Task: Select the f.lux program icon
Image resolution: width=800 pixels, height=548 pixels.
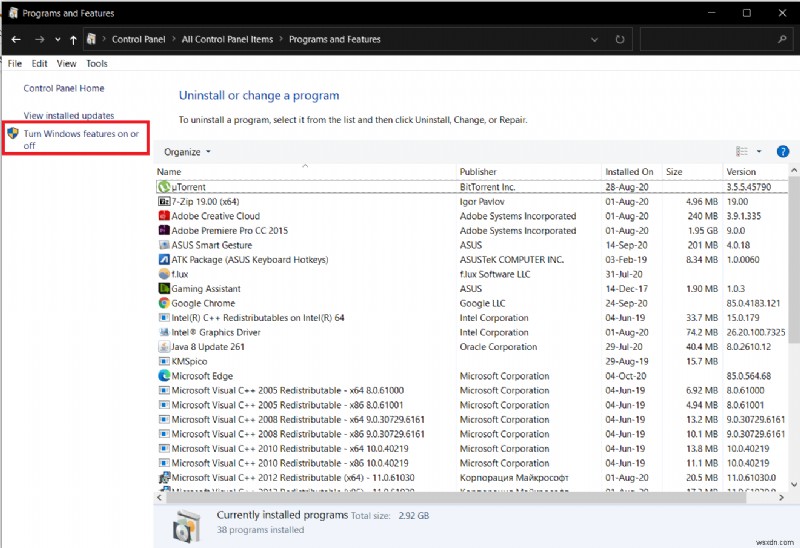Action: (164, 274)
